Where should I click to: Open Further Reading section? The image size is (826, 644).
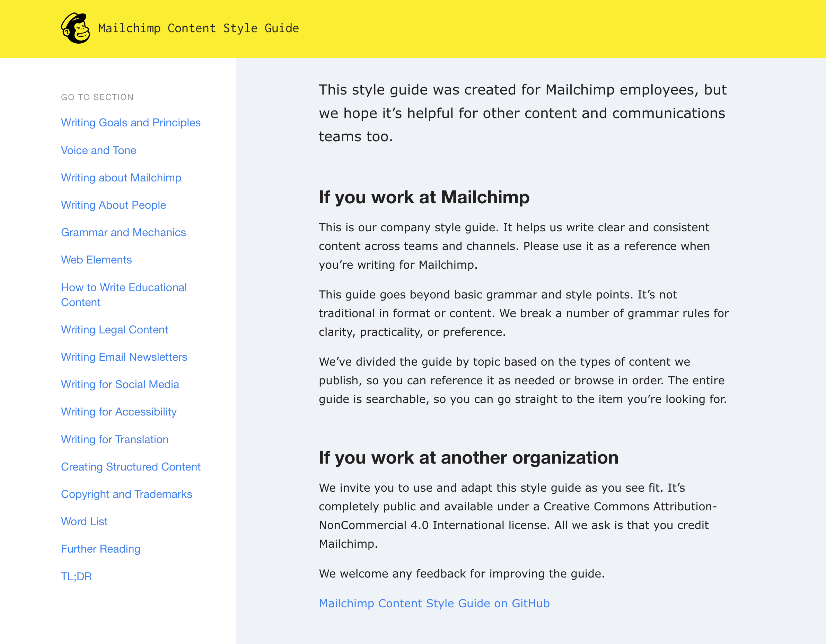click(100, 549)
